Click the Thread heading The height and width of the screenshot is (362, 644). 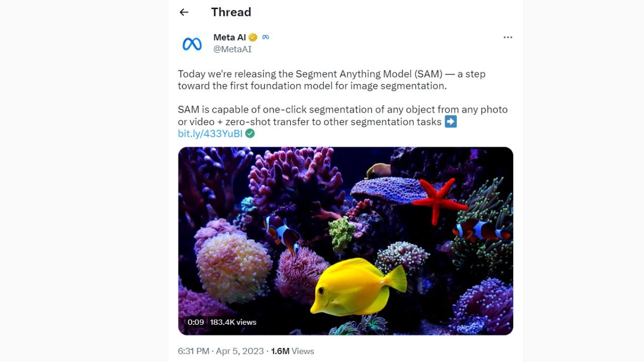231,12
